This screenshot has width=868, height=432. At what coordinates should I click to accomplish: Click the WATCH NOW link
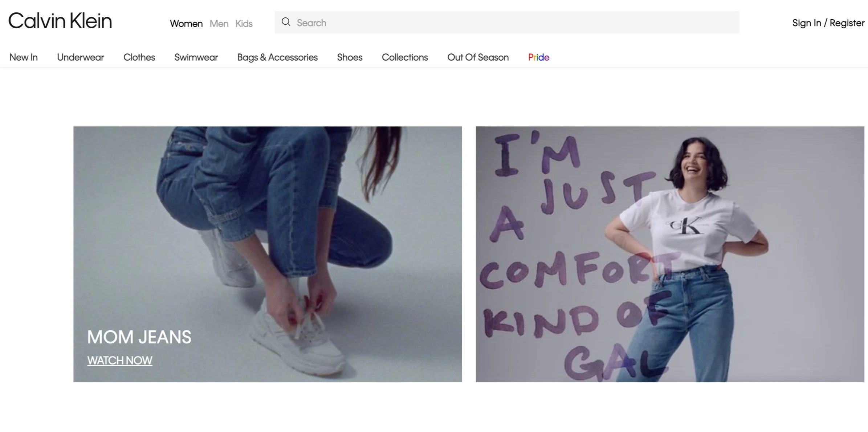(119, 360)
